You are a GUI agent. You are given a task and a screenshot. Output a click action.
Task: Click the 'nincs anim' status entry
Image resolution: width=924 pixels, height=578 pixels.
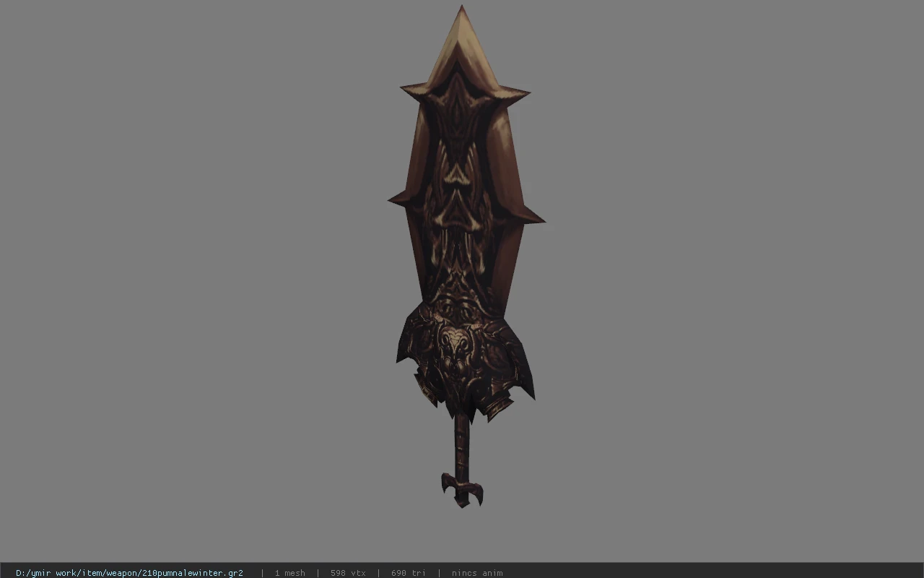click(477, 573)
